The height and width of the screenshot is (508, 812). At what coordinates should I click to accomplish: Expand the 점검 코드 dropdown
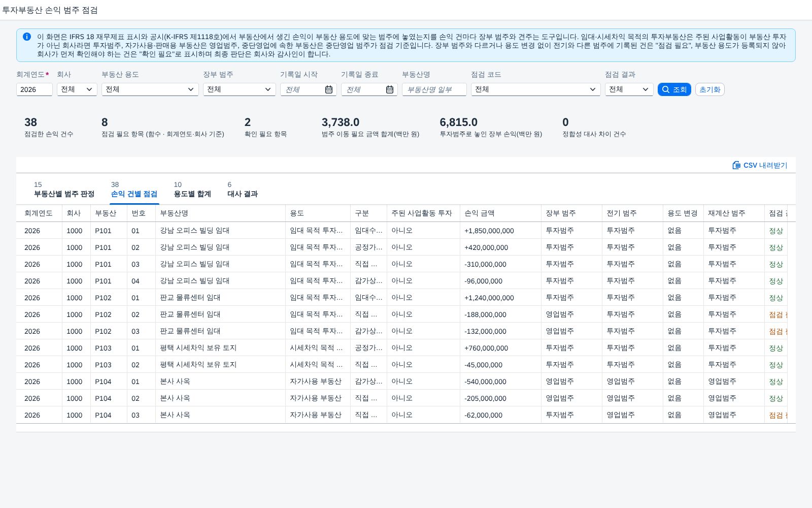(x=535, y=89)
